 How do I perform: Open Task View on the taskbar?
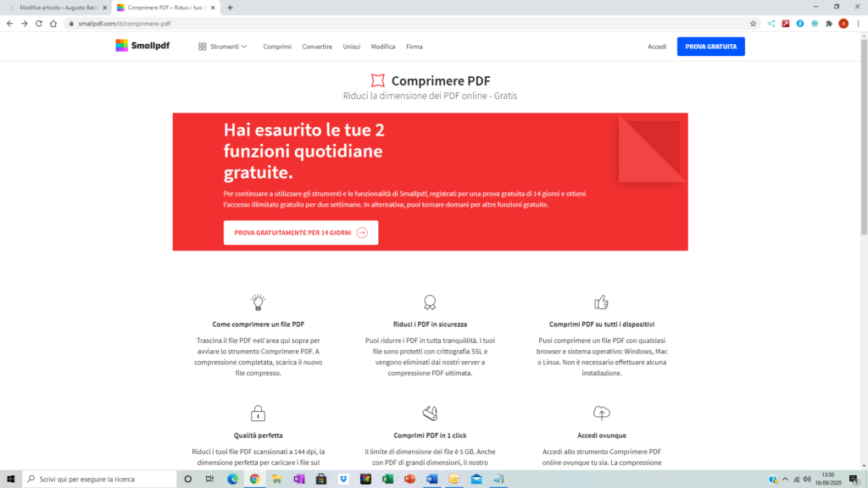pos(209,480)
